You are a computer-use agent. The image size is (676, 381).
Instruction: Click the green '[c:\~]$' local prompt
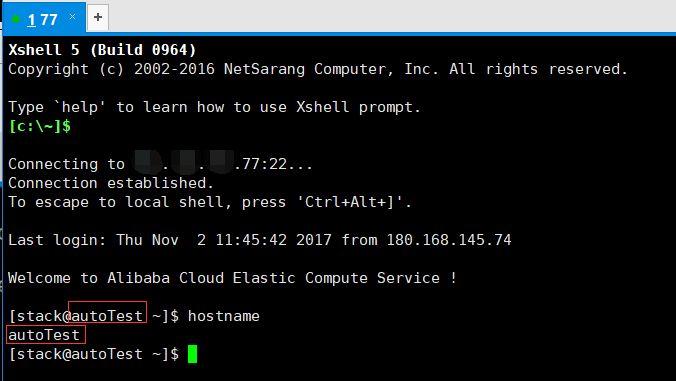pyautogui.click(x=40, y=126)
